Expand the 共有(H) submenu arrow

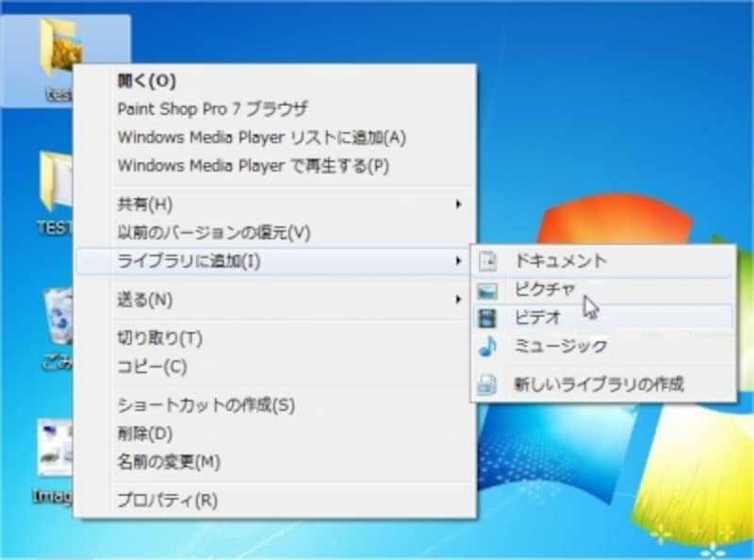click(458, 205)
